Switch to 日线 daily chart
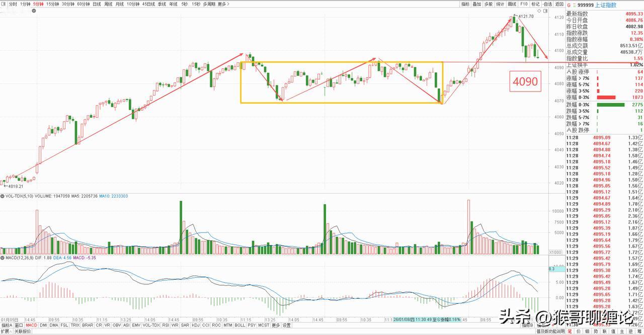 [97, 4]
